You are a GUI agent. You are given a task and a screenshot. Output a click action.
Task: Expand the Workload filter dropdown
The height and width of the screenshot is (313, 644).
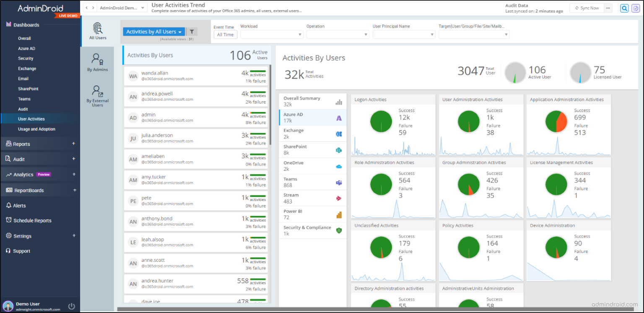pos(272,34)
